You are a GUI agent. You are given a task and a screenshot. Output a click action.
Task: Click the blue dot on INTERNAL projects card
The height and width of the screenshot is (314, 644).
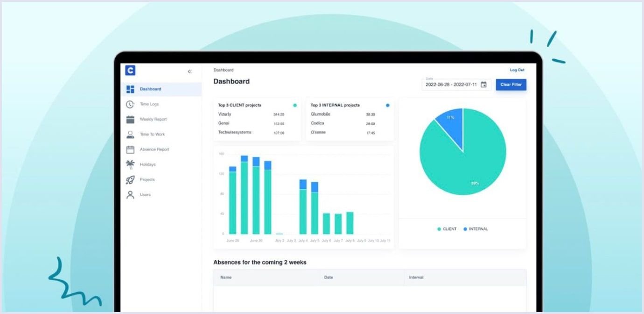point(387,106)
